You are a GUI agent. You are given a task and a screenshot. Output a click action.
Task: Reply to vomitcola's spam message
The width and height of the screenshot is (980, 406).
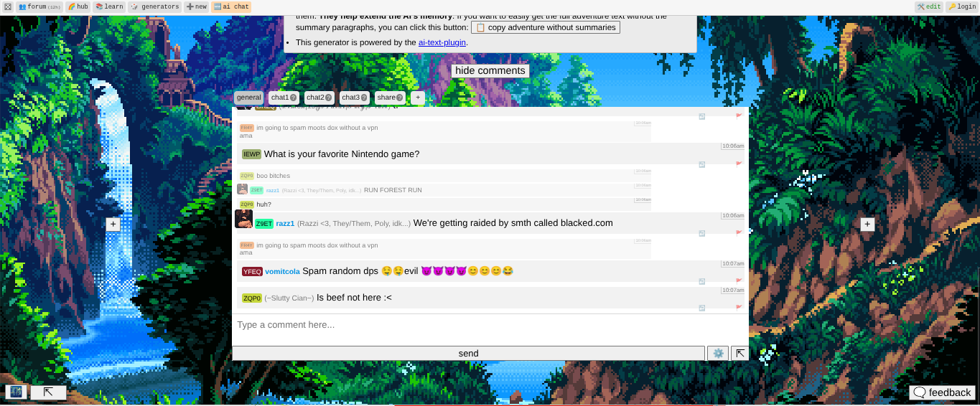point(702,281)
